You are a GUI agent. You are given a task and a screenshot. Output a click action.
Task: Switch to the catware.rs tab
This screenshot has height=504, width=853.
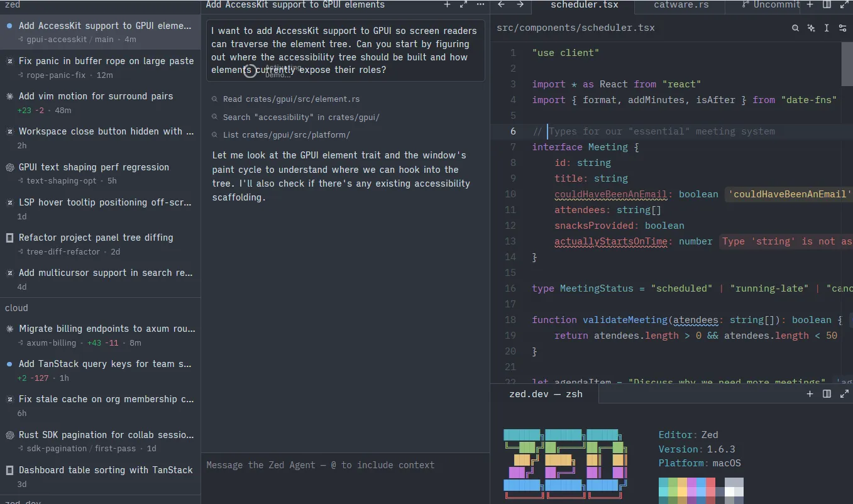tap(681, 5)
